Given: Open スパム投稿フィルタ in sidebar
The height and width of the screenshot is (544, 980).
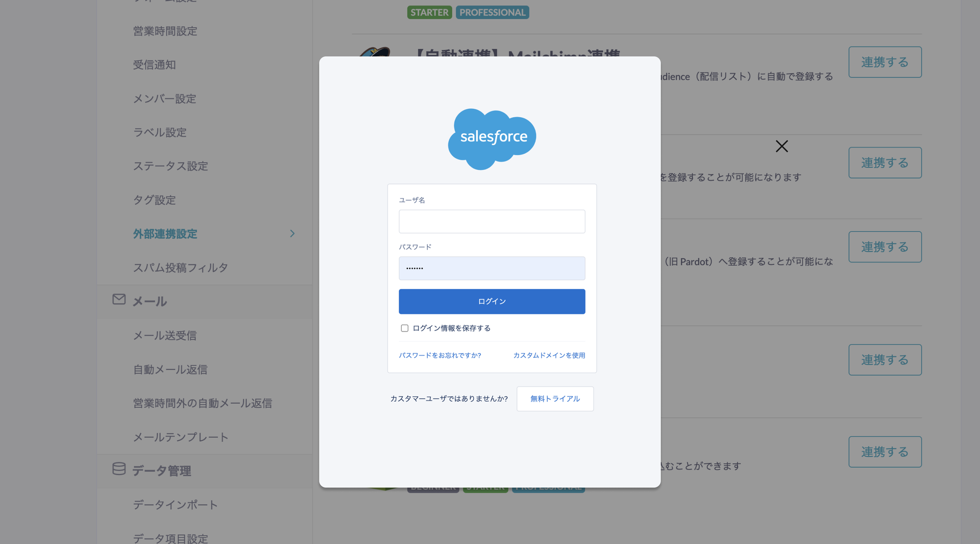Looking at the screenshot, I should tap(180, 268).
